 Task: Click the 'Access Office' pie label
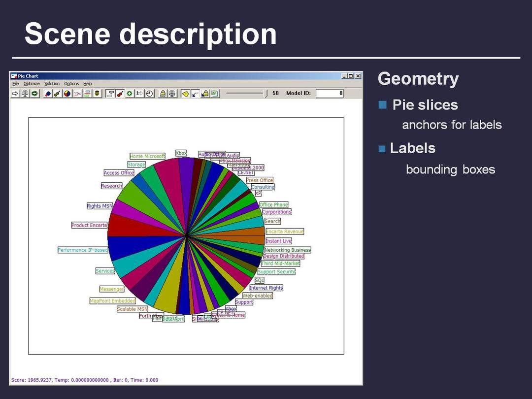coord(119,173)
